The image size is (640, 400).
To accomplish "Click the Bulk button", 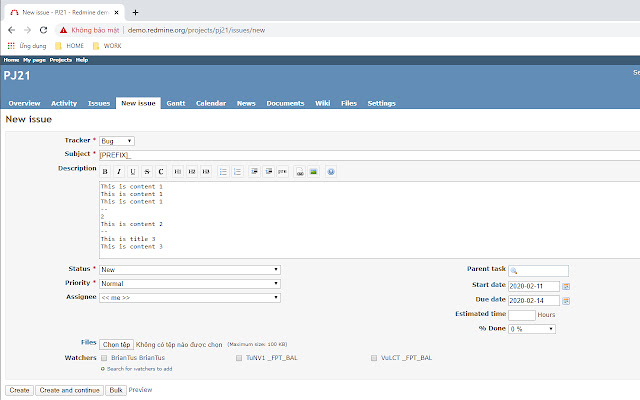I will pos(116,390).
